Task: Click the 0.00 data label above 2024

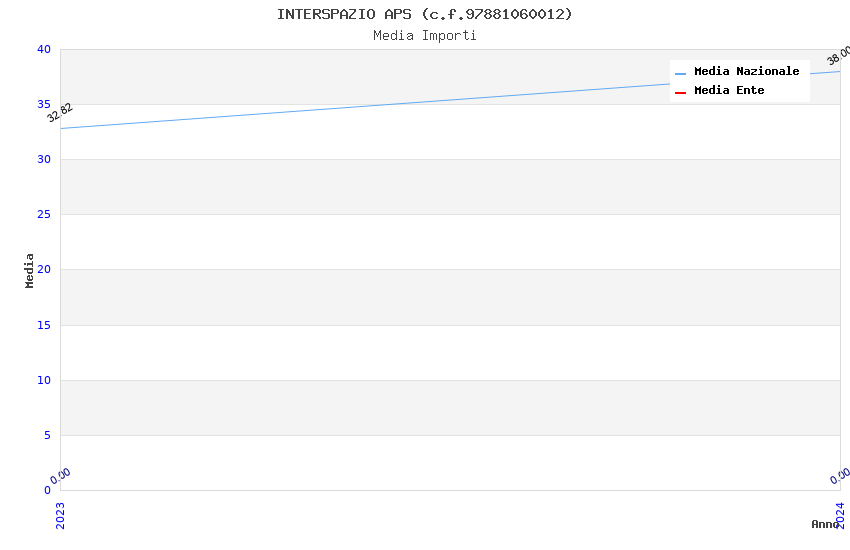Action: (840, 476)
